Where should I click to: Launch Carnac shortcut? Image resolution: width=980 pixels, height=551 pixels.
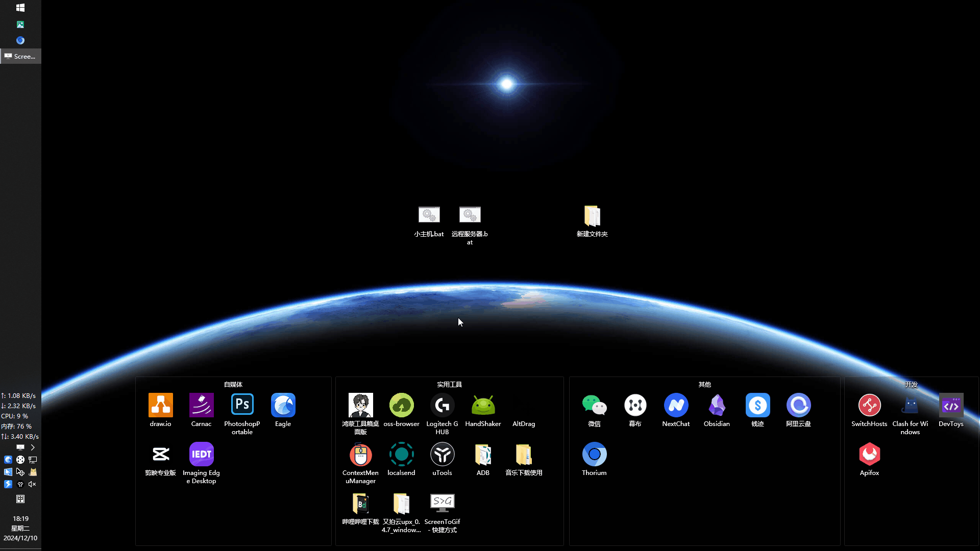201,411
